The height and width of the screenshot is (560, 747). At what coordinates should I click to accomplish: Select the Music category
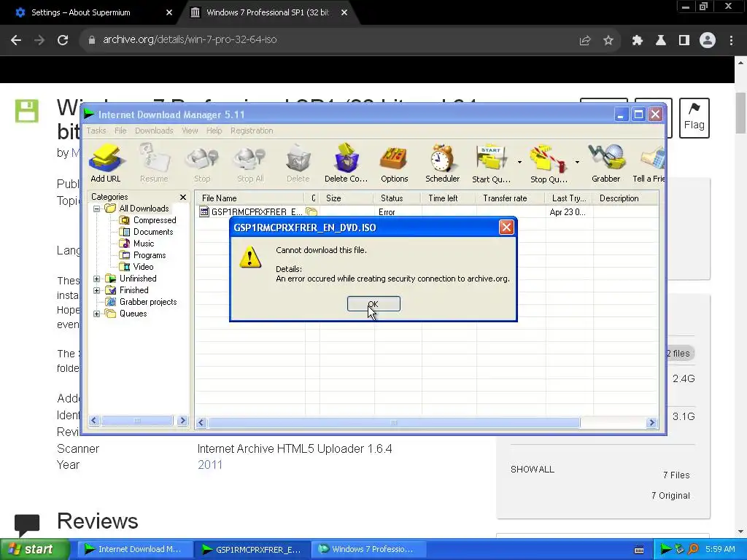[137, 244]
